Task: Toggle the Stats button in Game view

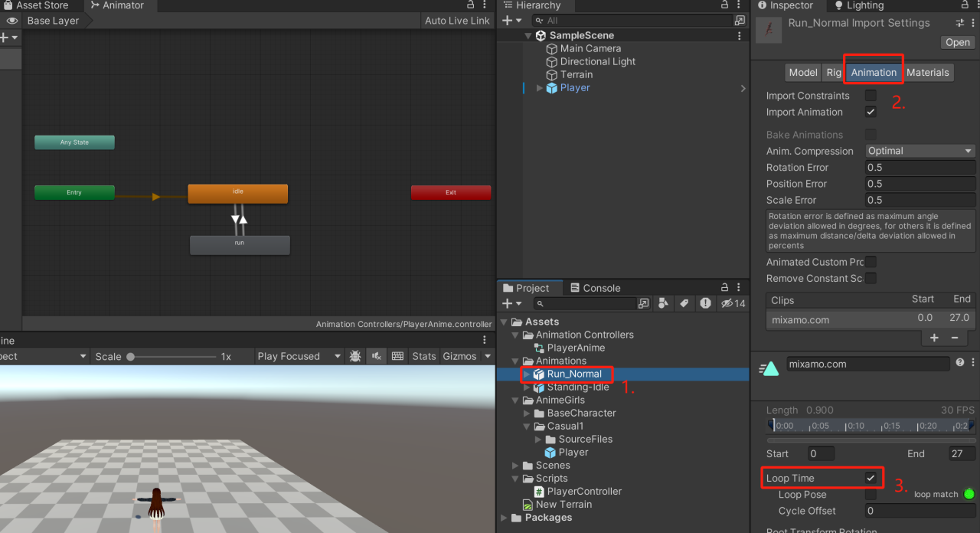Action: [x=424, y=356]
